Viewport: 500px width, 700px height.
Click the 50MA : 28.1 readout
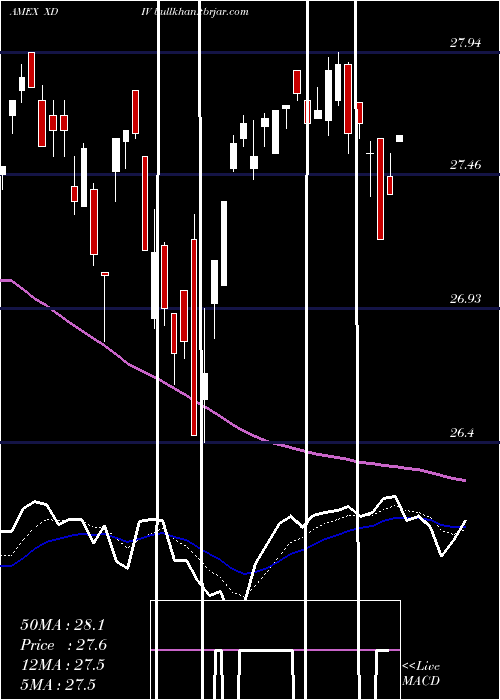pos(62,625)
